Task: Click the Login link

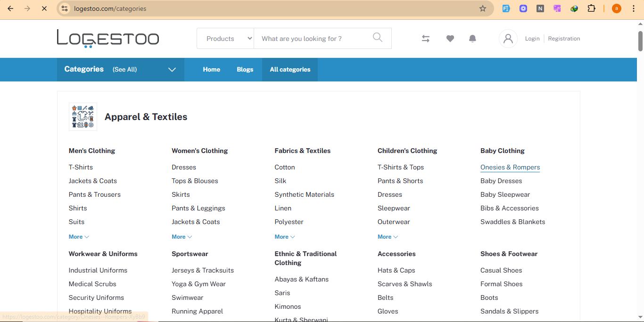Action: click(532, 39)
